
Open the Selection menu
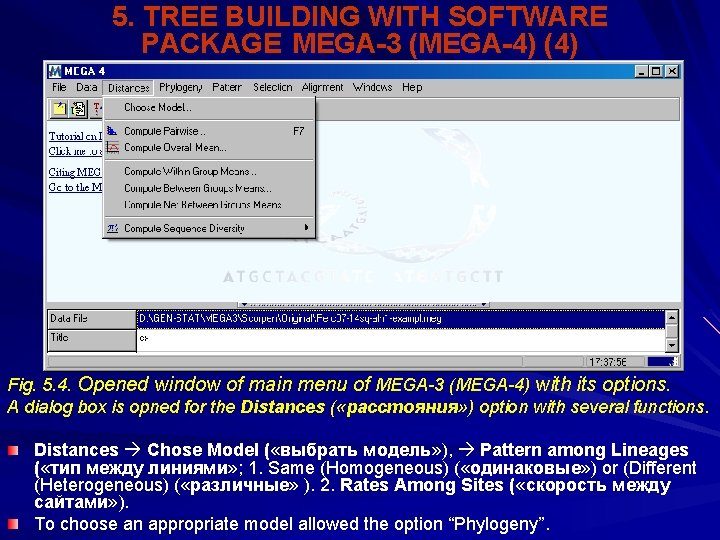(x=272, y=87)
